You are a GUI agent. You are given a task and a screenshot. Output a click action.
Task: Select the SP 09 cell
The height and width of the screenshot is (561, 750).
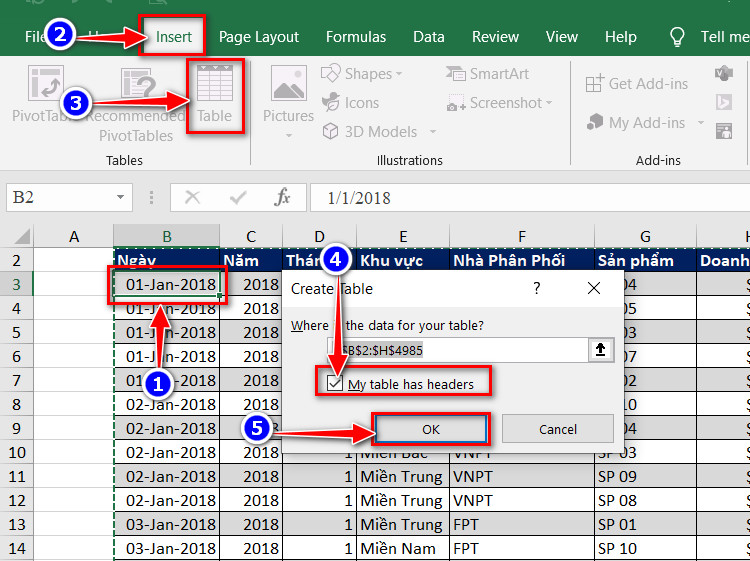point(645,476)
